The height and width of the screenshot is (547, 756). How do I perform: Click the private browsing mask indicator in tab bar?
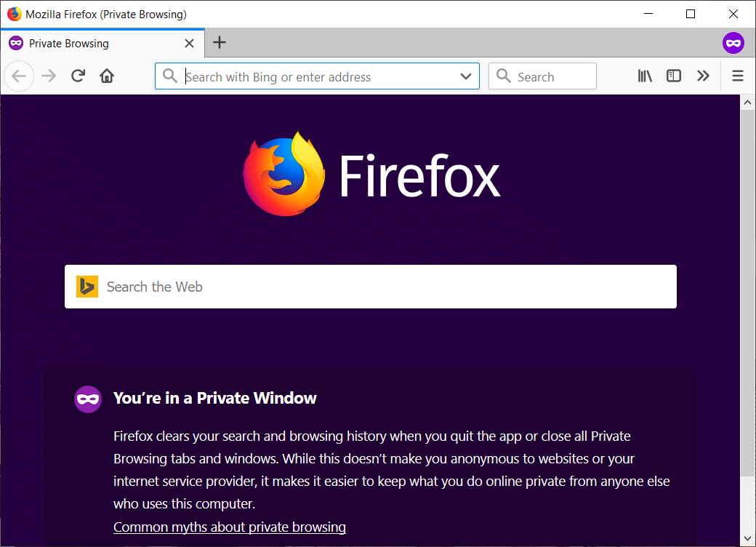[733, 43]
